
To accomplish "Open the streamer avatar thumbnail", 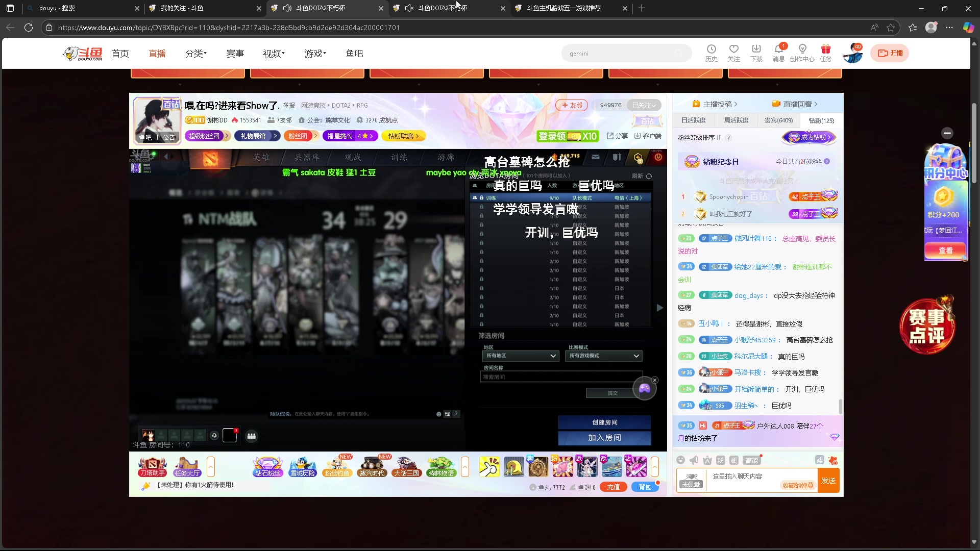I will (157, 120).
